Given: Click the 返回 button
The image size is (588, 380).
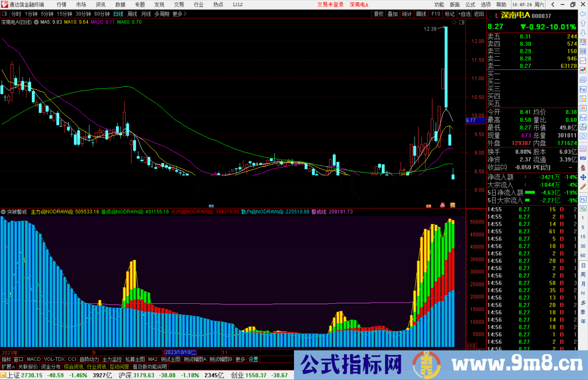Looking at the screenshot, I should coord(479,14).
